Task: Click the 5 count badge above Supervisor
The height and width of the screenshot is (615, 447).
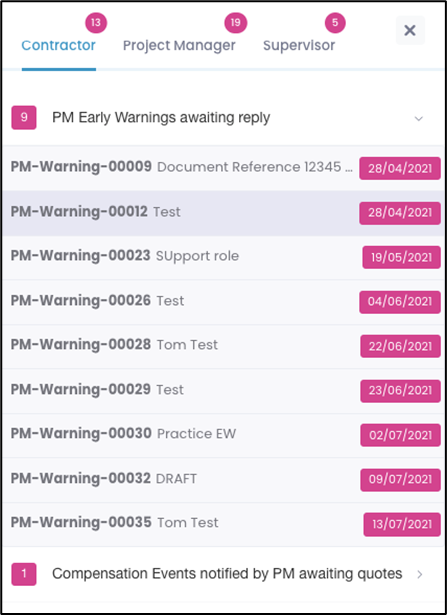Action: click(335, 23)
